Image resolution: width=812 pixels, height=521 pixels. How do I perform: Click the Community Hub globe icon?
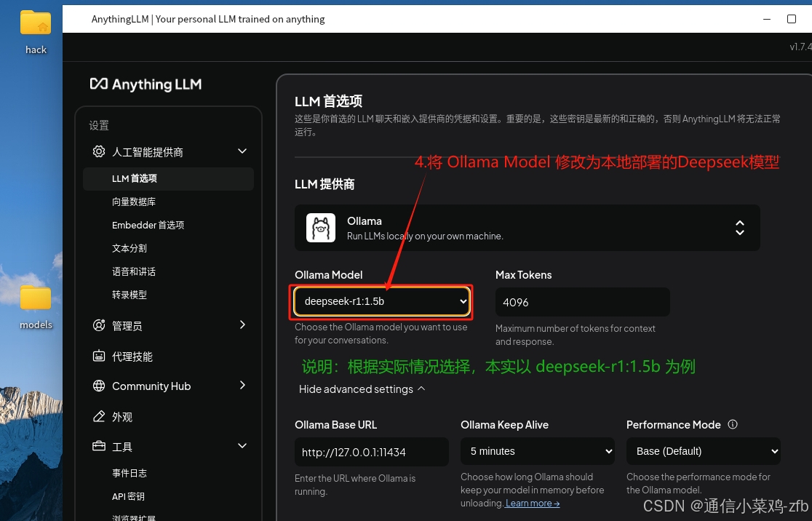click(x=98, y=386)
